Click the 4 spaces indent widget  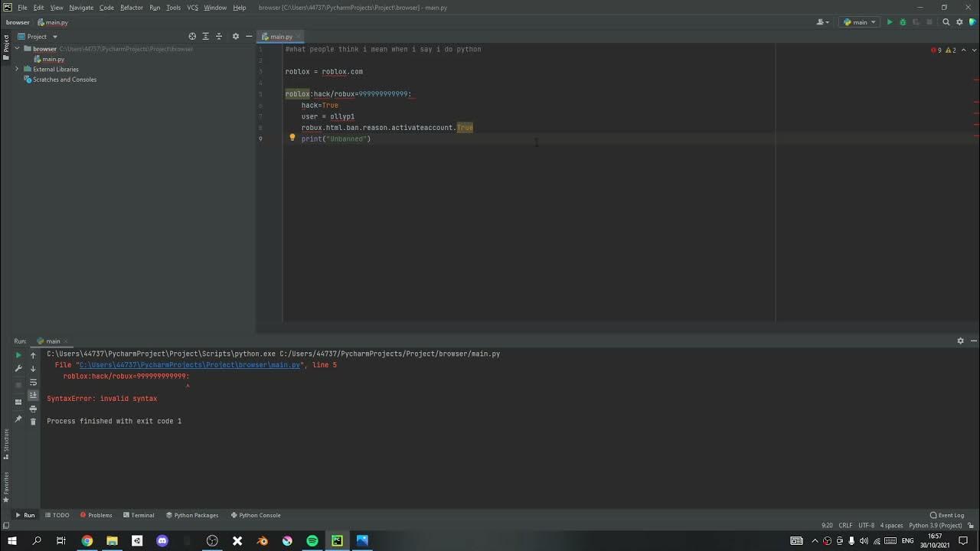tap(891, 526)
